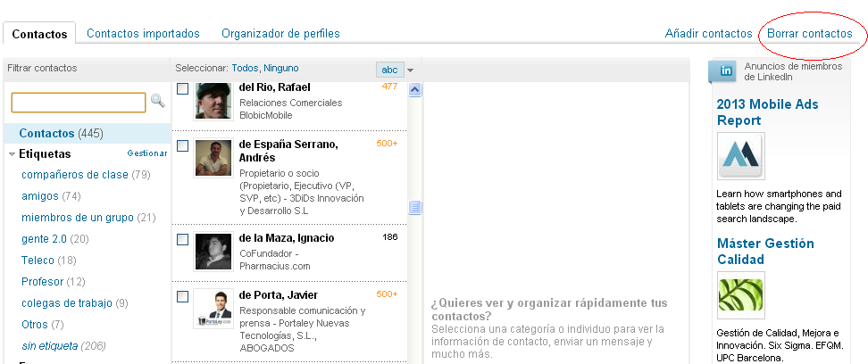The width and height of the screenshot is (868, 364).
Task: Select the checkbox for de la Maza, Ignacio
Action: tap(183, 239)
